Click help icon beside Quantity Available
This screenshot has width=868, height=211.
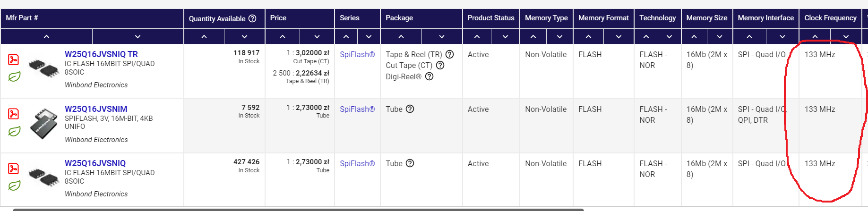[252, 18]
